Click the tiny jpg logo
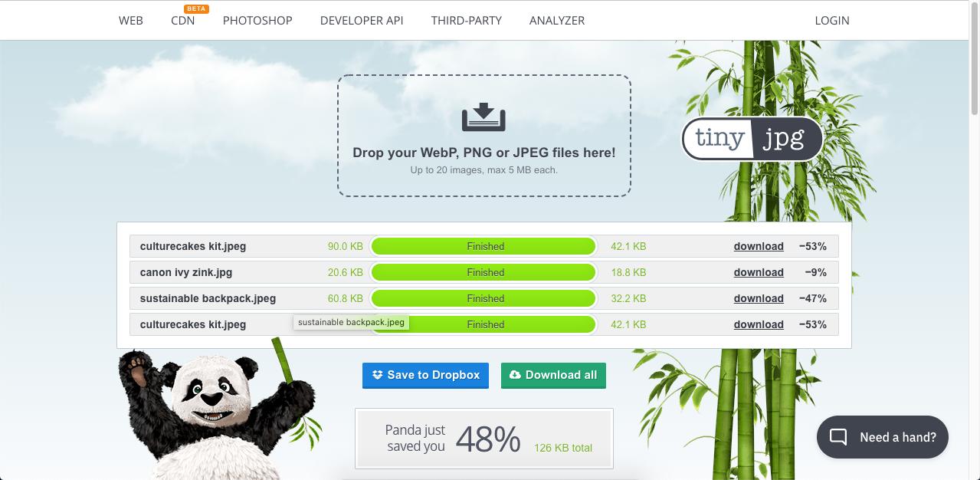980x480 pixels. (x=752, y=139)
